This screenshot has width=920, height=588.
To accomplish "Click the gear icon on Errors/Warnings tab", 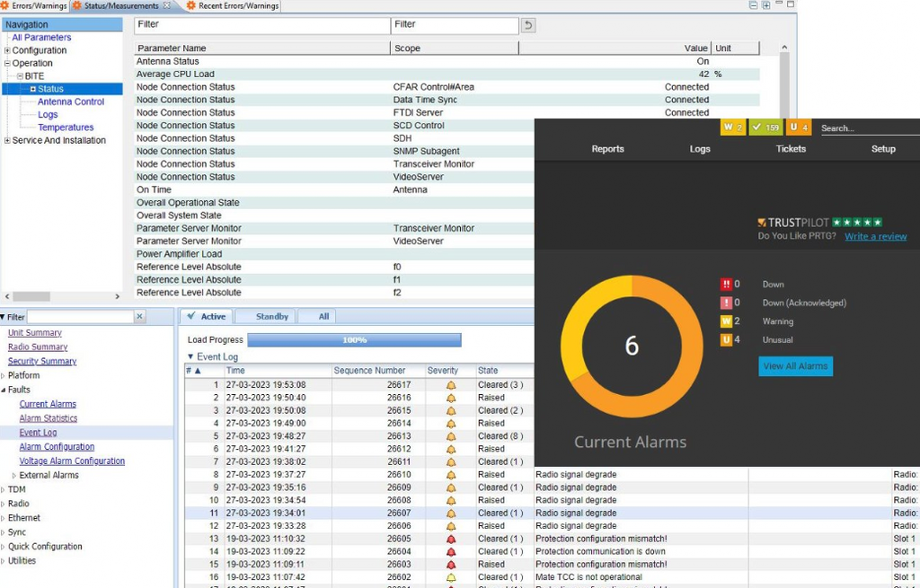I will [x=6, y=5].
